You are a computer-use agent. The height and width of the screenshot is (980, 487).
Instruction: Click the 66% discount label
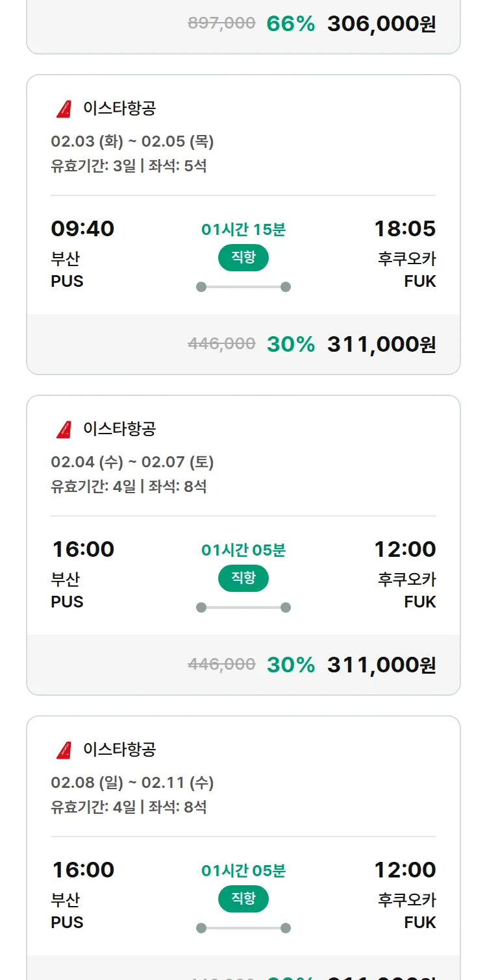point(290,24)
